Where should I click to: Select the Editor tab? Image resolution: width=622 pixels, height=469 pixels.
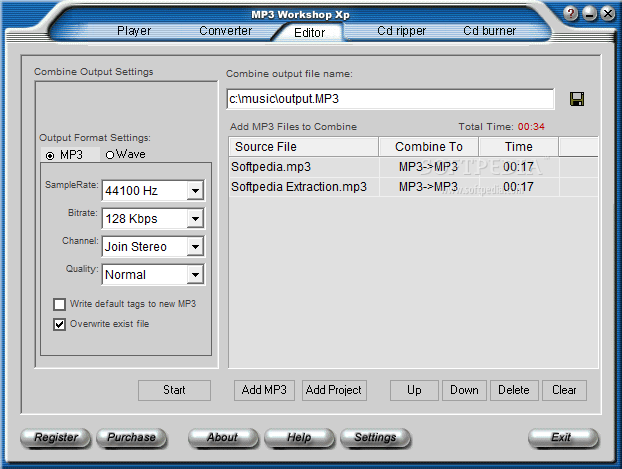tap(309, 33)
